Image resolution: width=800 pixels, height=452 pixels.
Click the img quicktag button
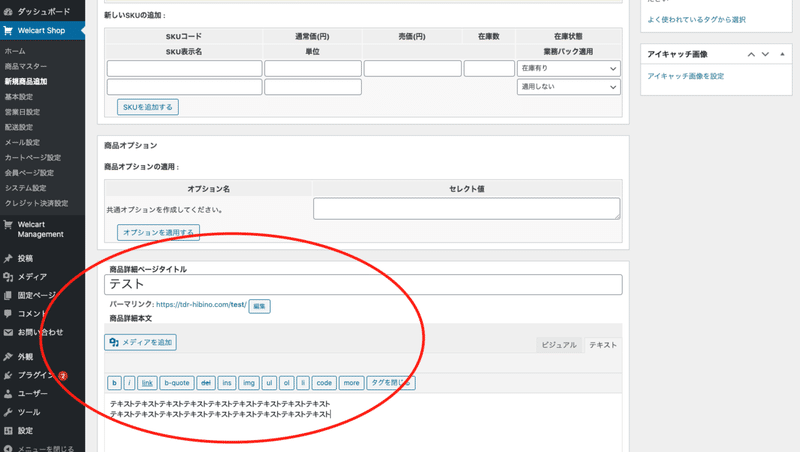[x=248, y=383]
